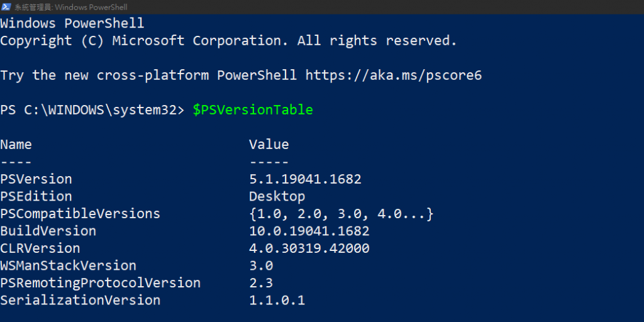Screen dimensions: 644x322
Task: Click the Copyright Microsoft Corporation line
Action: point(228,41)
